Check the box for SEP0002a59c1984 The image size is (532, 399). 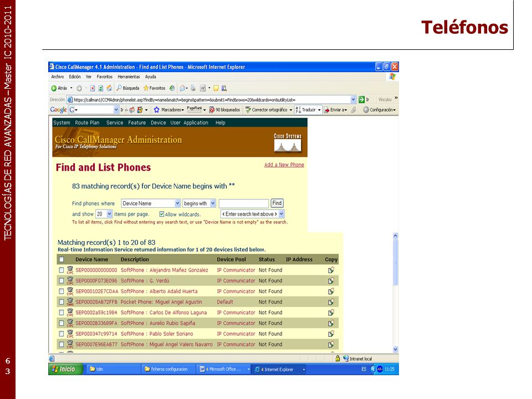[62, 313]
